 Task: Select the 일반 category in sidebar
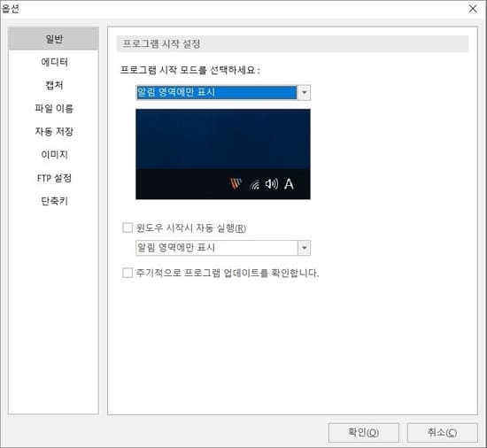[x=54, y=39]
